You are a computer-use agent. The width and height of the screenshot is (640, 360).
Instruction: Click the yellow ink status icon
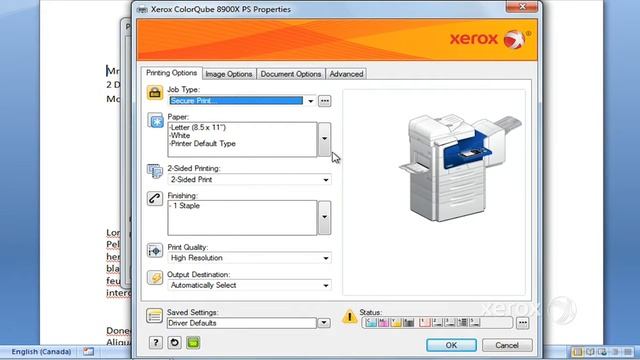(x=396, y=323)
